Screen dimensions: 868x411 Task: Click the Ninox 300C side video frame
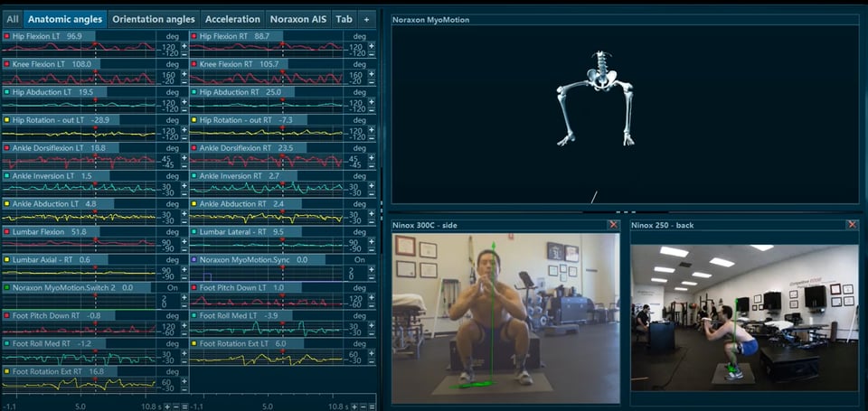(x=506, y=318)
